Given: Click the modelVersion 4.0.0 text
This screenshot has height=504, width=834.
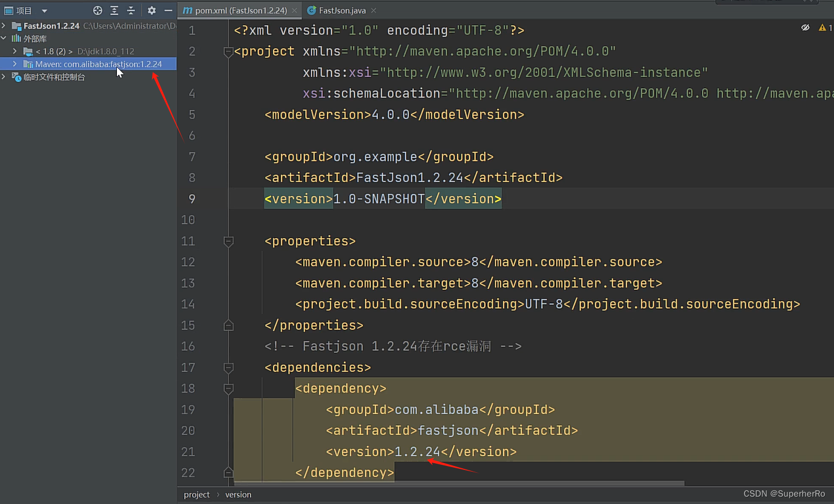Looking at the screenshot, I should click(x=391, y=115).
